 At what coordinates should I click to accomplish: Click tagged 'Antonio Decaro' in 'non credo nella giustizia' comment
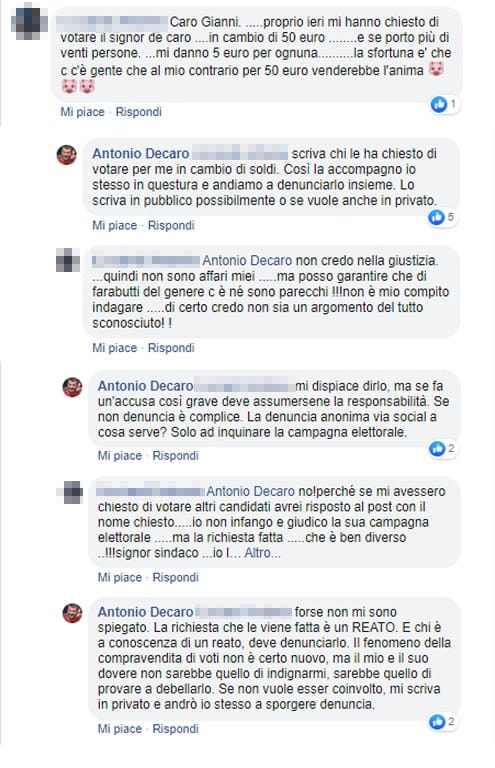(x=247, y=260)
